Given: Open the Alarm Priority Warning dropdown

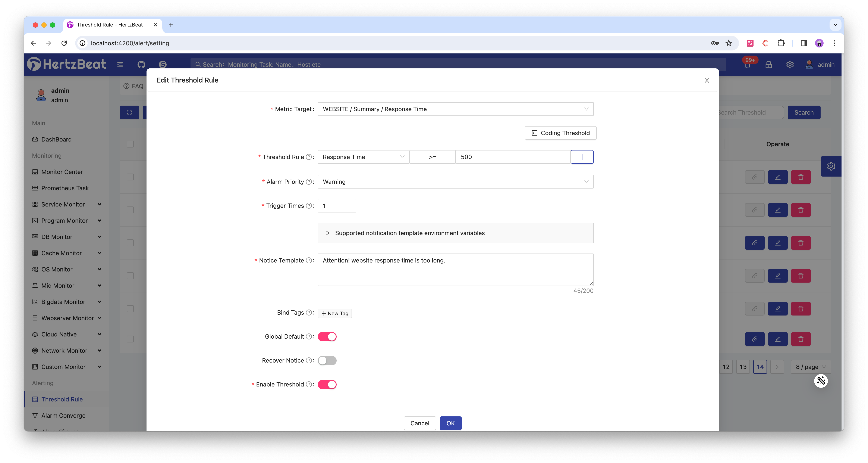Looking at the screenshot, I should pos(455,182).
